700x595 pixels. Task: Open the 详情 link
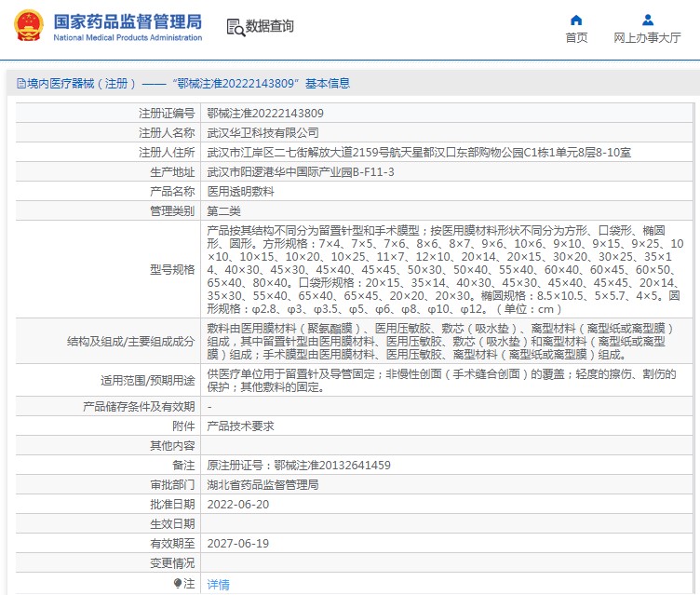click(218, 585)
